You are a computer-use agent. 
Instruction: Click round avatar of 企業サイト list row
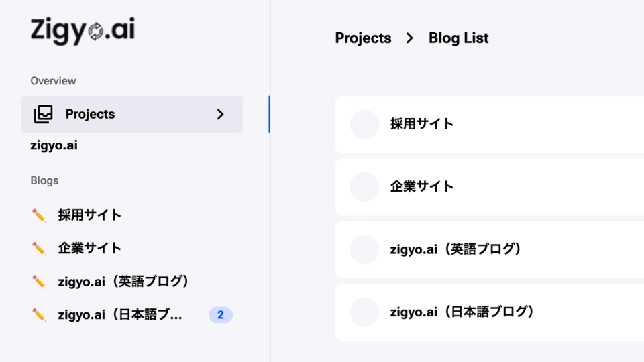pos(364,186)
